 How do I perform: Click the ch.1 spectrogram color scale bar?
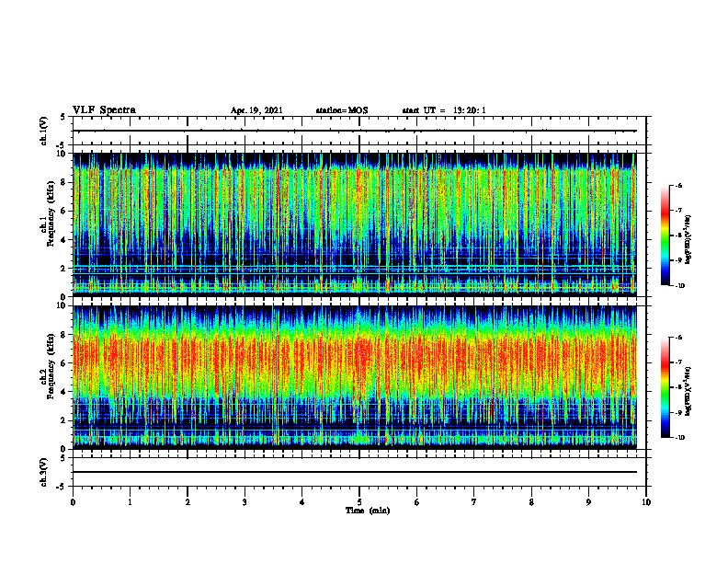(x=665, y=236)
